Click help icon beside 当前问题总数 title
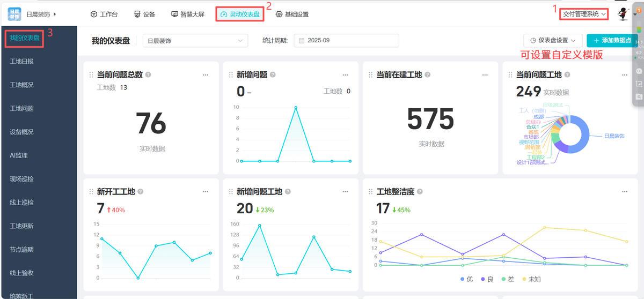The height and width of the screenshot is (299, 644). (x=148, y=75)
